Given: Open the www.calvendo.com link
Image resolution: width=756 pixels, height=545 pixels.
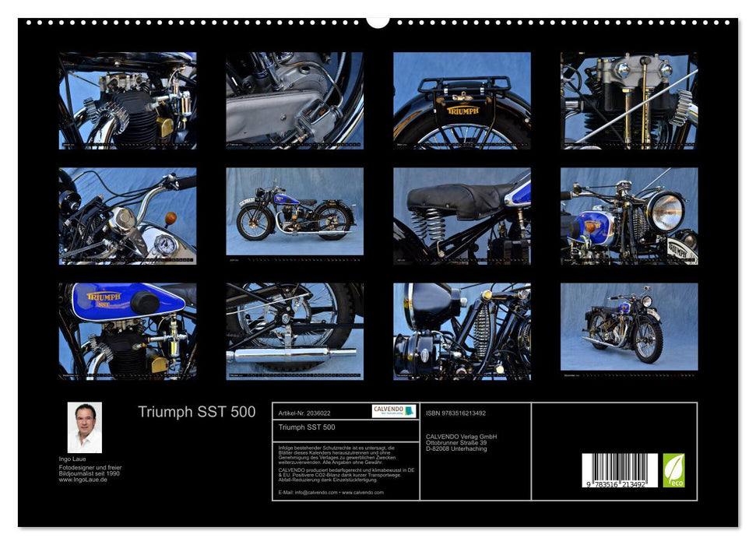Looking at the screenshot, I should (x=362, y=493).
